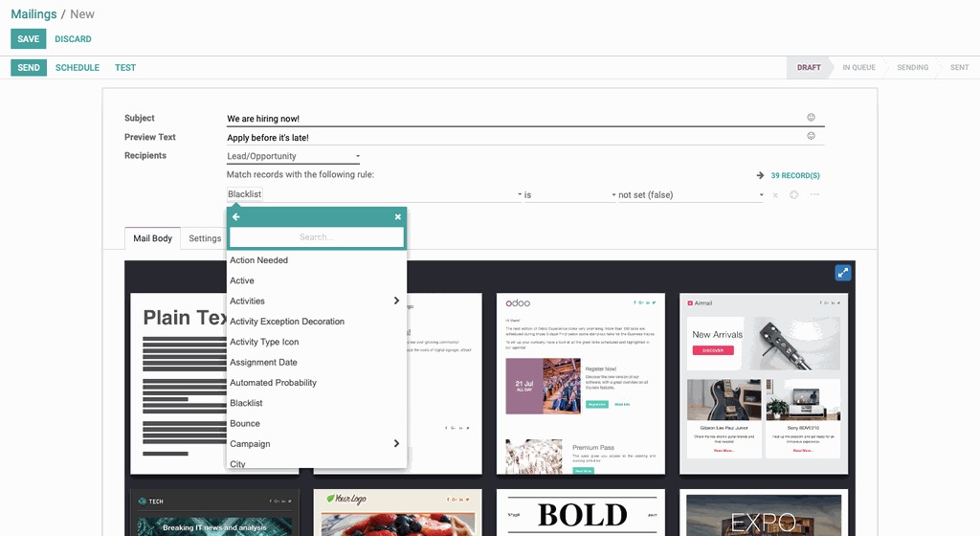Image resolution: width=980 pixels, height=536 pixels.
Task: Test the mailing
Action: point(125,67)
